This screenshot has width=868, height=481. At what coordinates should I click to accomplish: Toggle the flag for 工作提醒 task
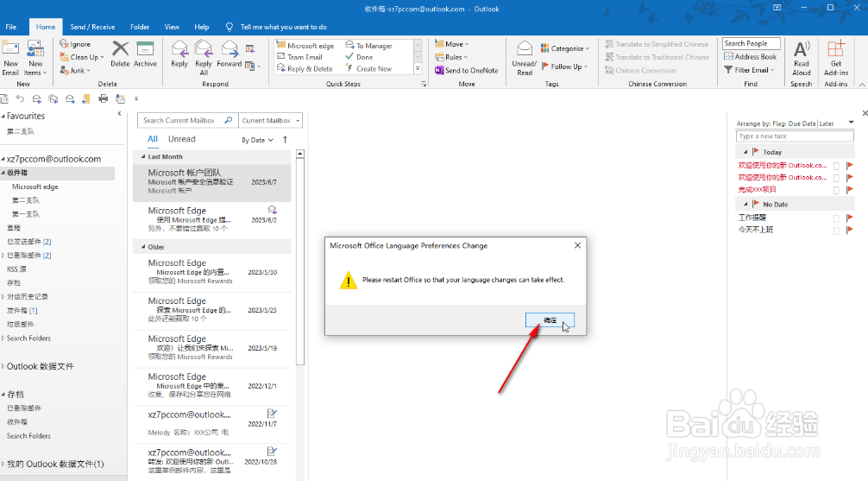click(x=849, y=218)
